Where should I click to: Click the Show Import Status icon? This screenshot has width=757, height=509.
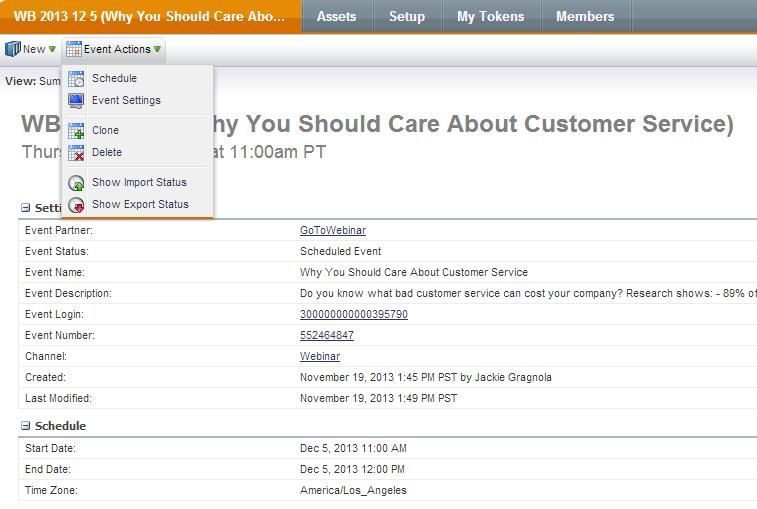tap(76, 183)
